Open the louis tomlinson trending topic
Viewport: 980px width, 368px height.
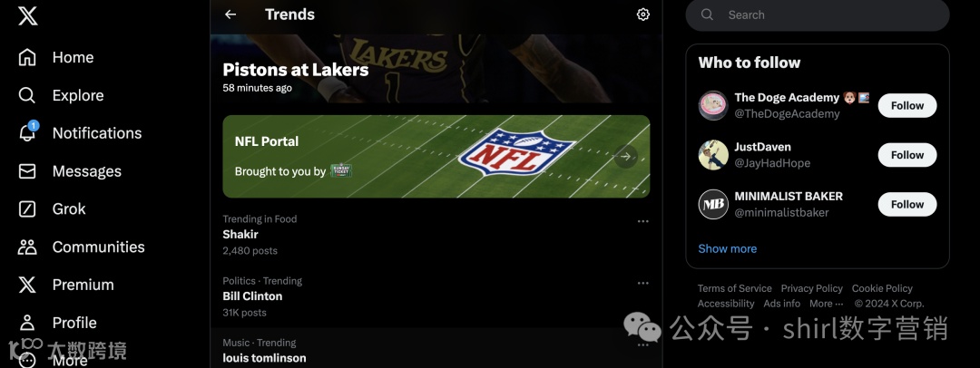click(264, 358)
